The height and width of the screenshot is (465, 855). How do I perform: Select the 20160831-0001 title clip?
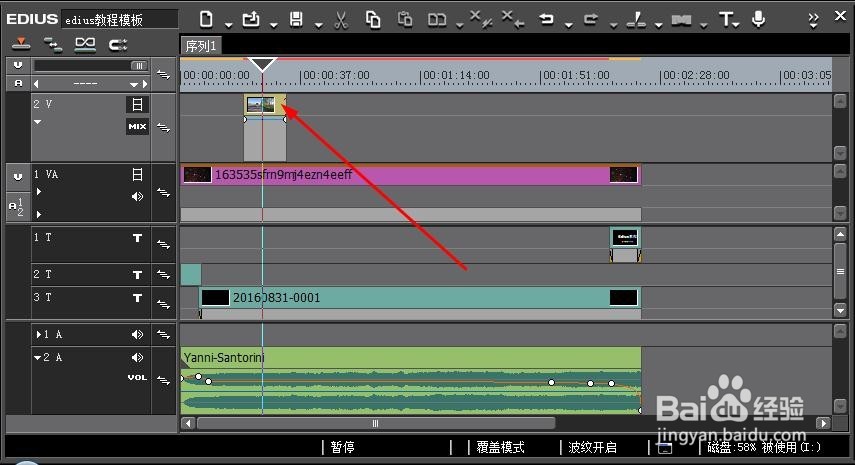point(420,298)
